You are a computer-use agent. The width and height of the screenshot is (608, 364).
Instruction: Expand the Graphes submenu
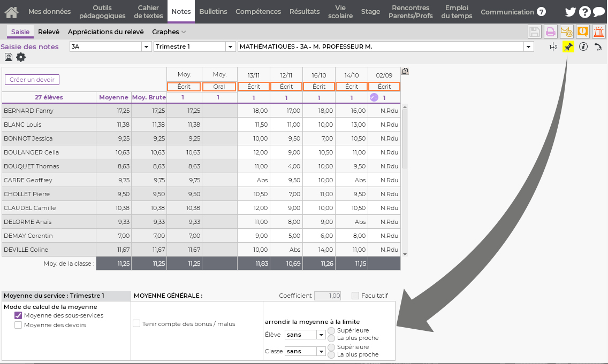coord(169,32)
